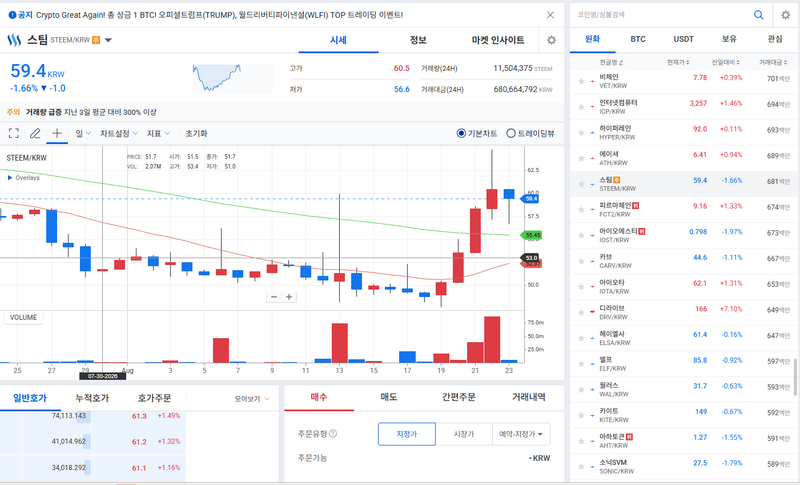The width and height of the screenshot is (800, 485).
Task: Open the 지표 indicators dropdown
Action: point(158,133)
